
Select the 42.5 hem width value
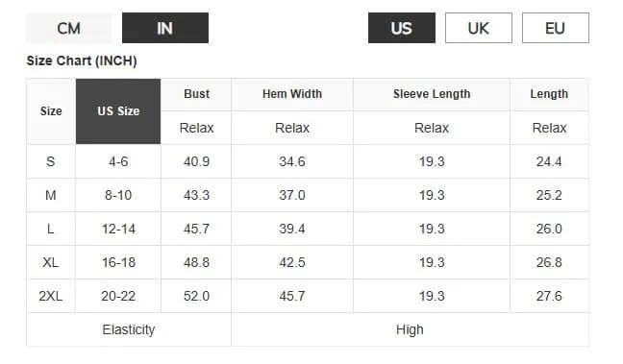pyautogui.click(x=292, y=262)
